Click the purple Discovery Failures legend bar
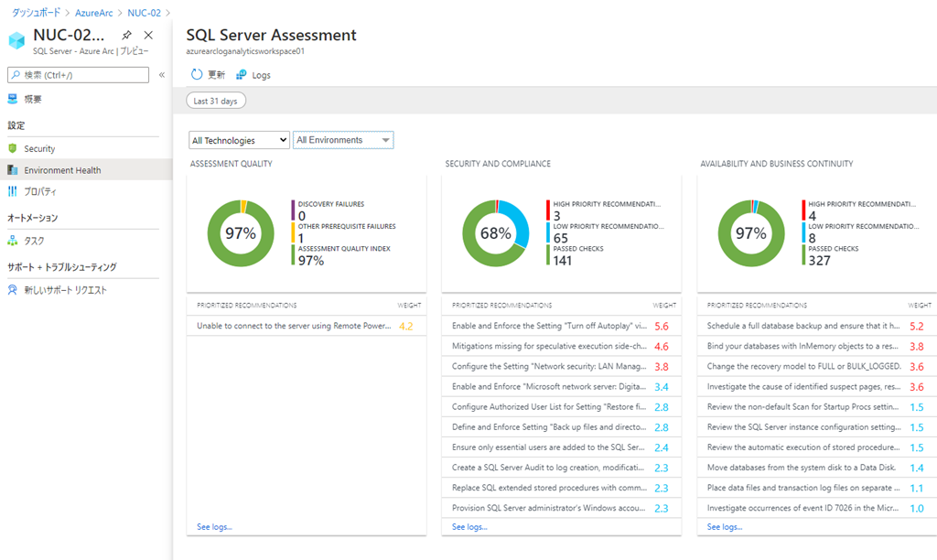This screenshot has width=937, height=560. pos(293,210)
